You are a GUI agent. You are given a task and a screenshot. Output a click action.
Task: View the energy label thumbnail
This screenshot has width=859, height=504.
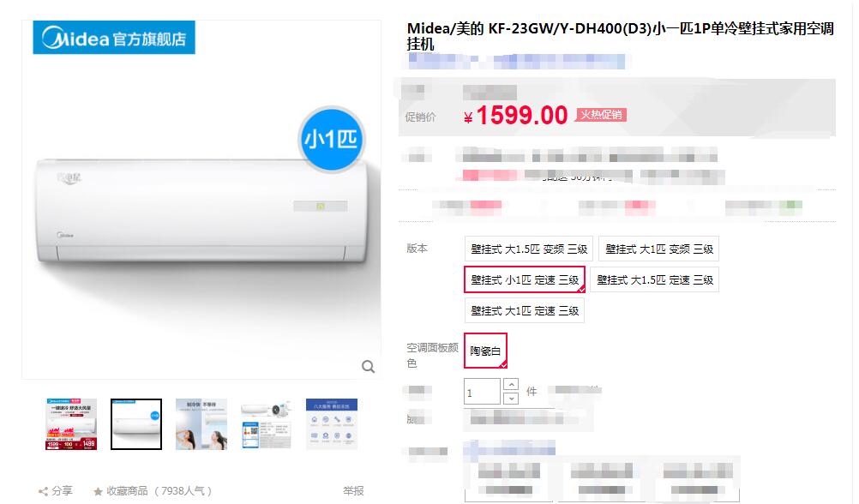(267, 424)
